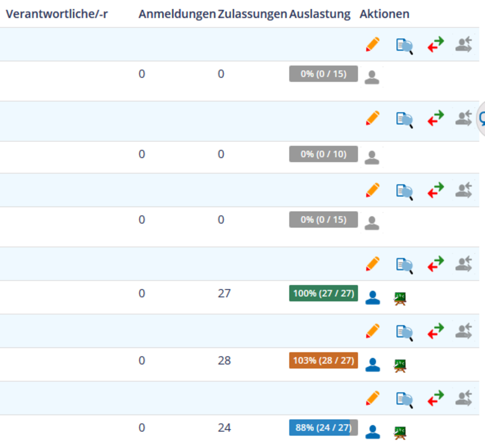Click swap arrows above the second 0% (0 / 15) row
Screen dimensions: 485x448
point(436,190)
